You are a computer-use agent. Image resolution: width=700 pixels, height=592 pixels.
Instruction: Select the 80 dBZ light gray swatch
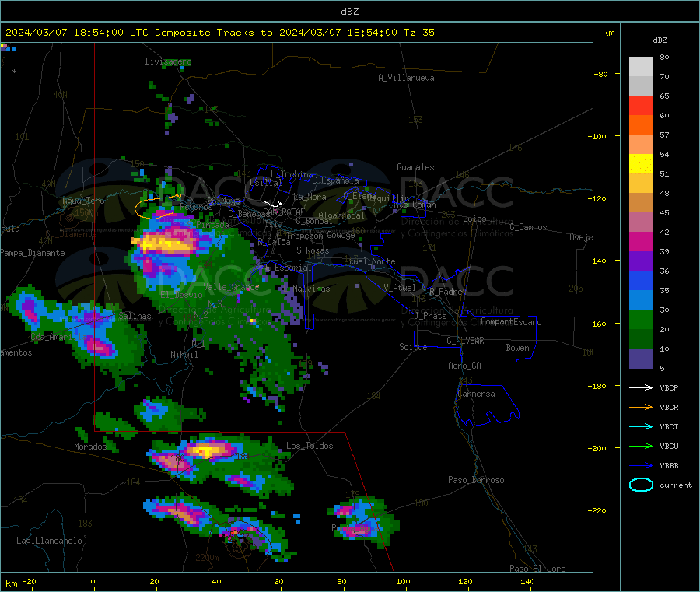(x=641, y=67)
